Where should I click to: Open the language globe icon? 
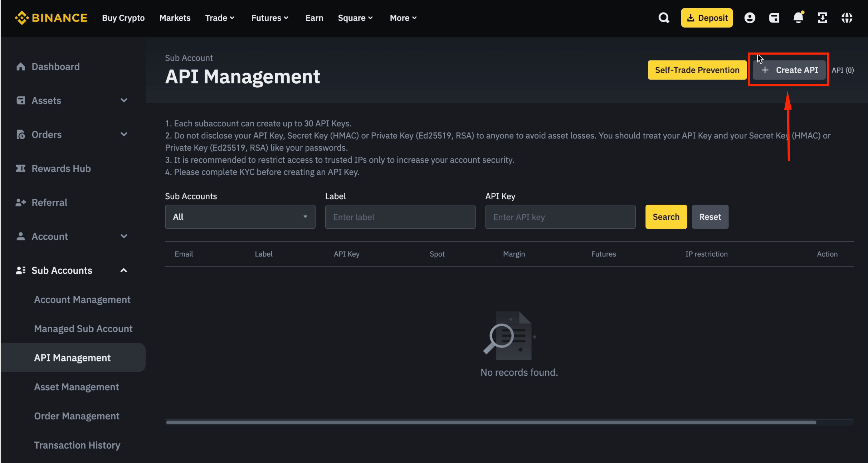coord(847,18)
